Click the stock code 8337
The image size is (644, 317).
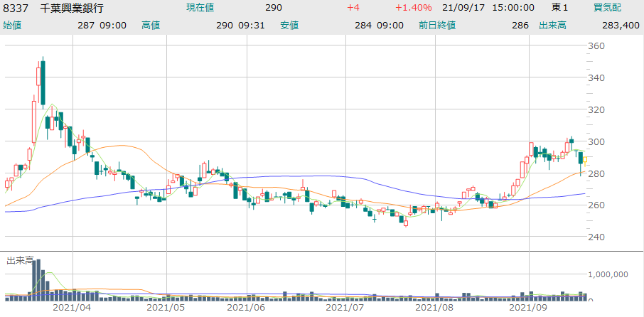[x=16, y=8]
